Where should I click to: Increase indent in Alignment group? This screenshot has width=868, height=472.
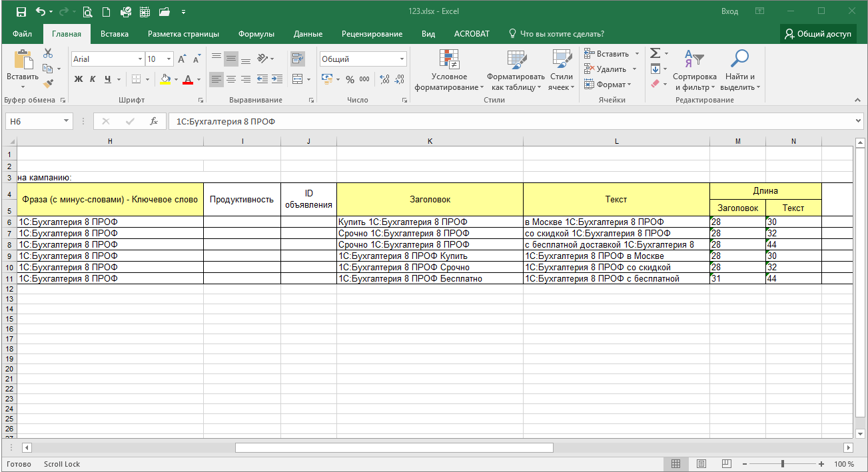[276, 79]
